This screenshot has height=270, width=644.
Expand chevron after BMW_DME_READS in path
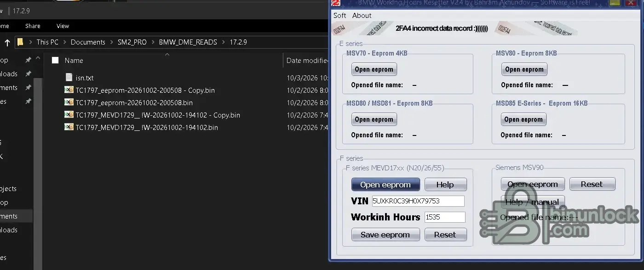(223, 42)
